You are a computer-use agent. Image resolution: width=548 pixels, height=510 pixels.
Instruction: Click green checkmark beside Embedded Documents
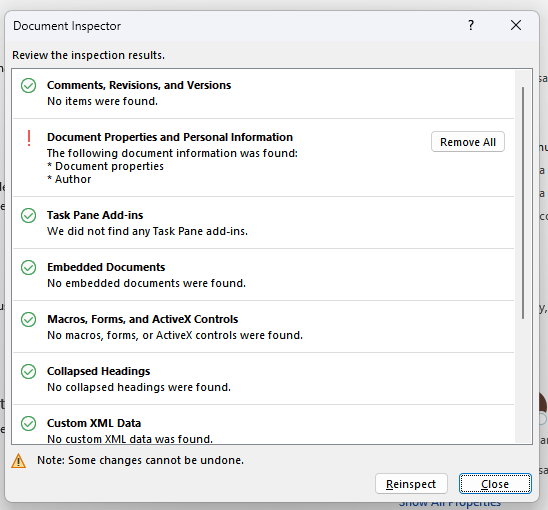28,267
